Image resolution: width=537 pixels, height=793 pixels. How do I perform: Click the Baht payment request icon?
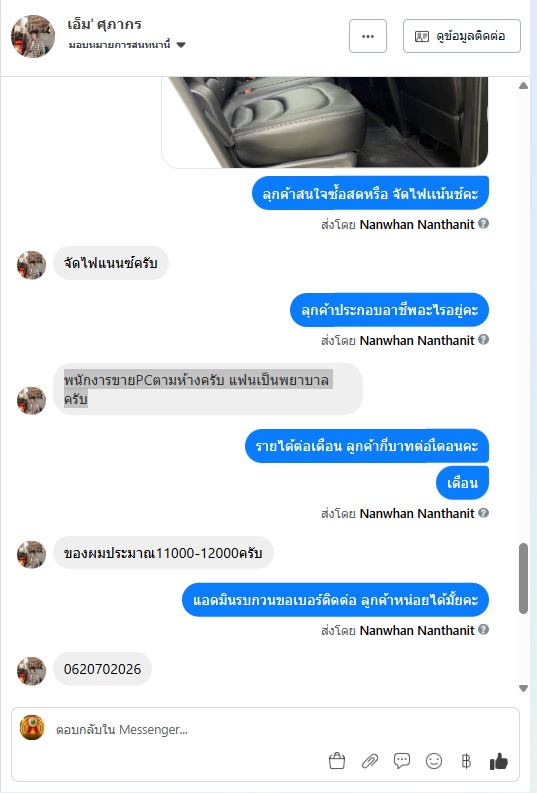click(466, 761)
